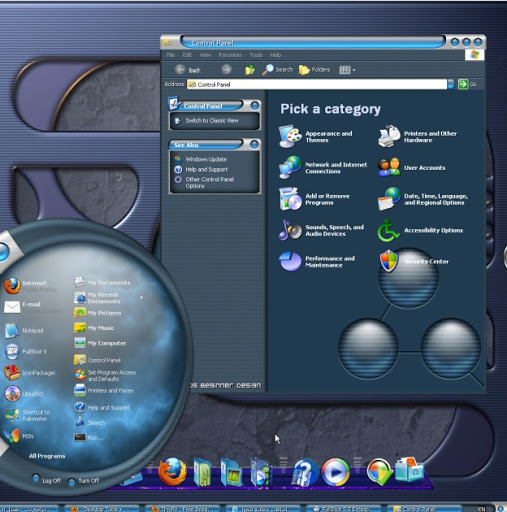Open the Help menu
The width and height of the screenshot is (507, 512).
[x=275, y=55]
